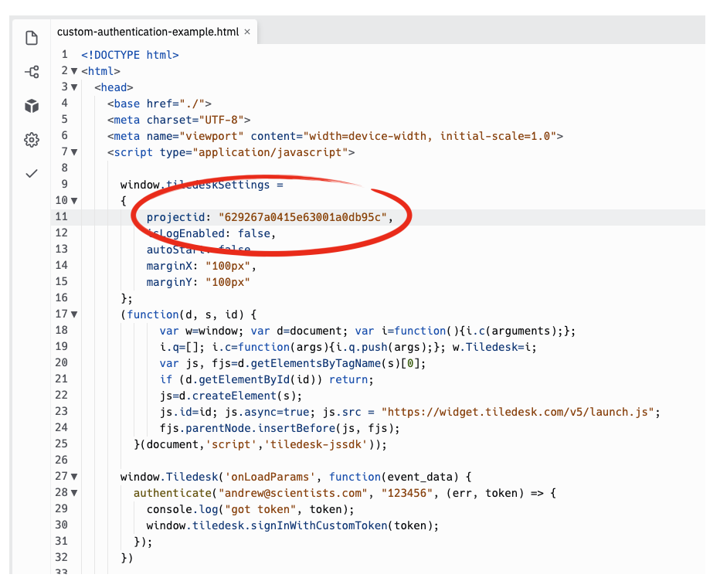The height and width of the screenshot is (588, 720).
Task: Close the custom-authentication-example.html tab
Action: tap(247, 32)
